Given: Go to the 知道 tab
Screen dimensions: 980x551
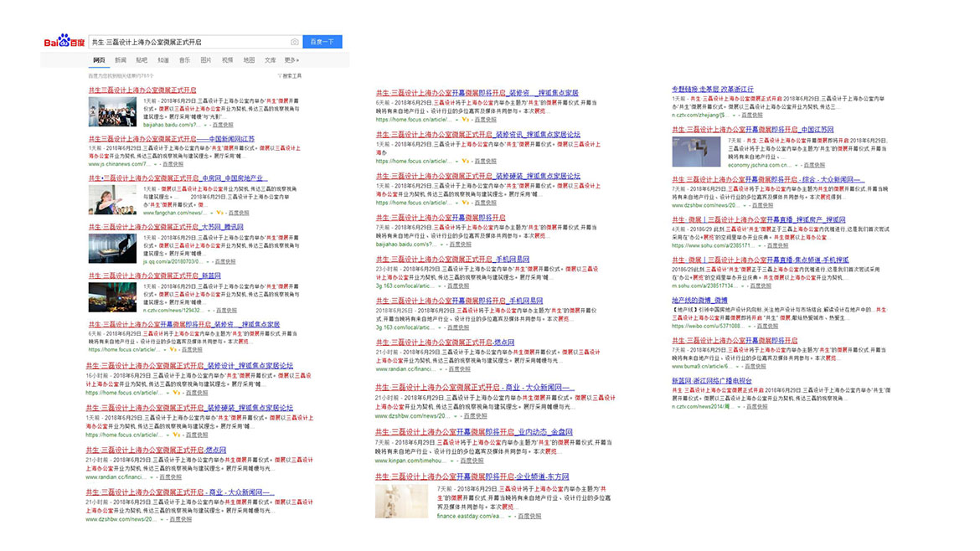Looking at the screenshot, I should [163, 60].
